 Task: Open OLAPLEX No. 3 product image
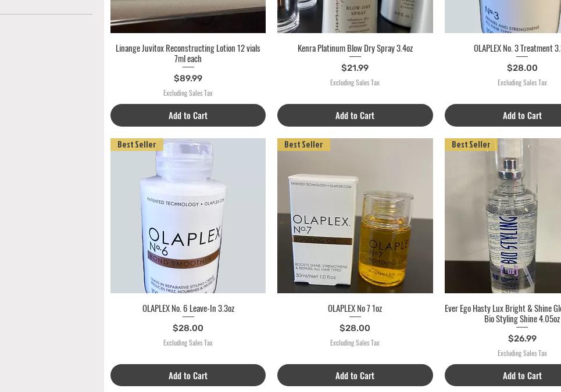click(x=503, y=16)
